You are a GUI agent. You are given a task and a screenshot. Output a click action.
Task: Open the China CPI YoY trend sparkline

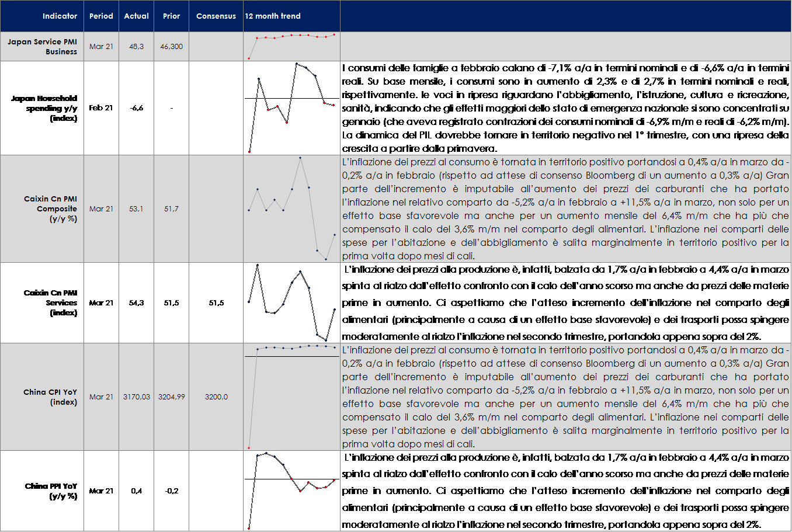[291, 397]
